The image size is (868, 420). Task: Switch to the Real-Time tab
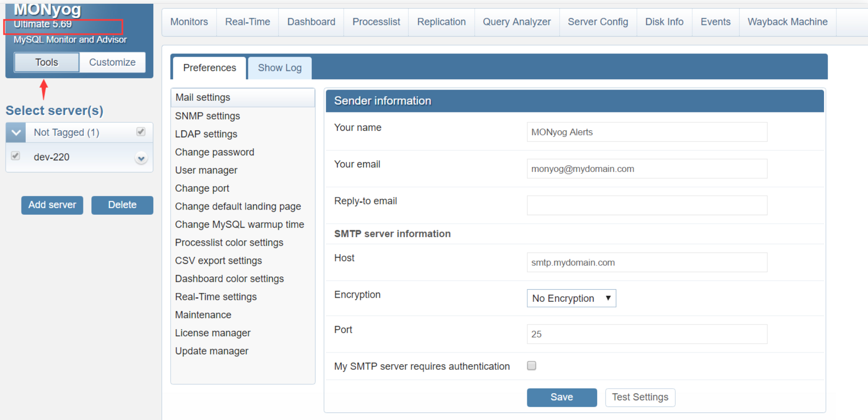[247, 22]
